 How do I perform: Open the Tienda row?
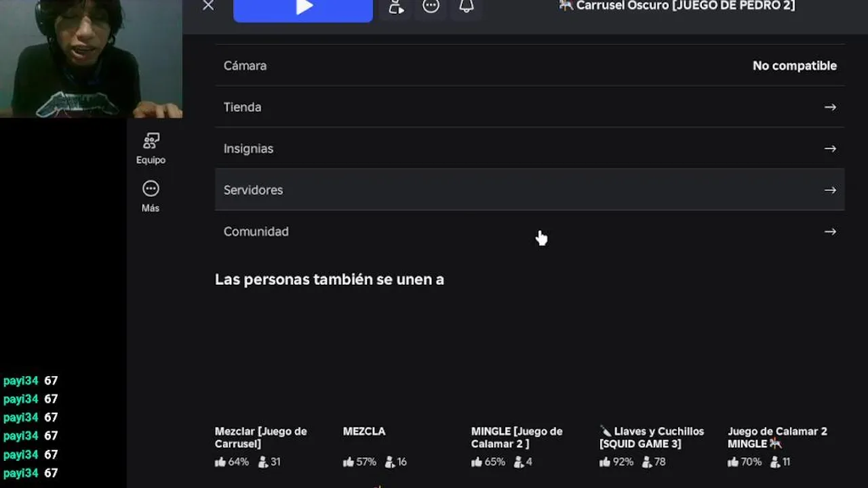click(530, 107)
